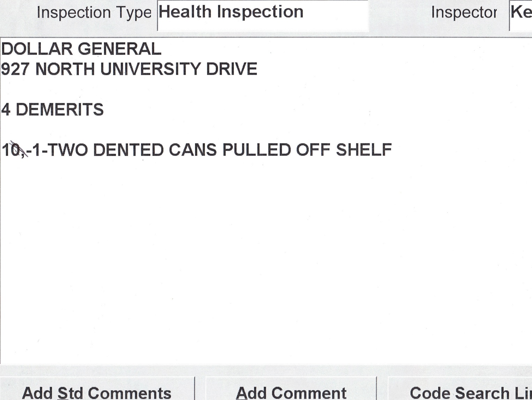The width and height of the screenshot is (532, 400).
Task: Click the word DENTED in comment
Action: [x=128, y=150]
